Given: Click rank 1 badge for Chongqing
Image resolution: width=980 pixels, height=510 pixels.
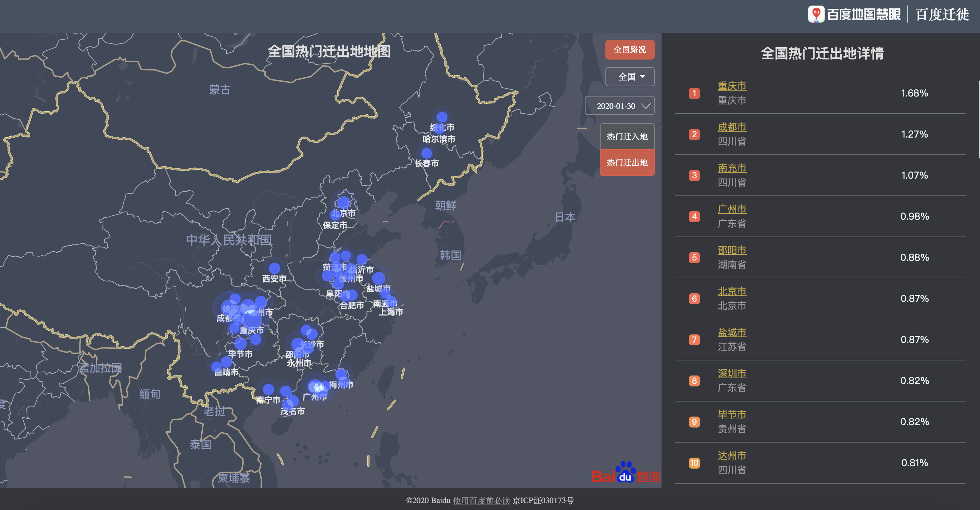Looking at the screenshot, I should click(x=694, y=93).
